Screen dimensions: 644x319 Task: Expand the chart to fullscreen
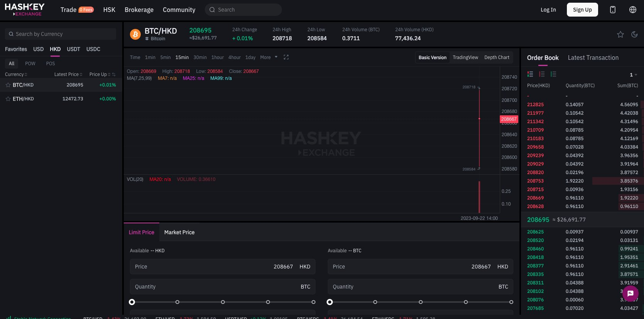[x=286, y=57]
